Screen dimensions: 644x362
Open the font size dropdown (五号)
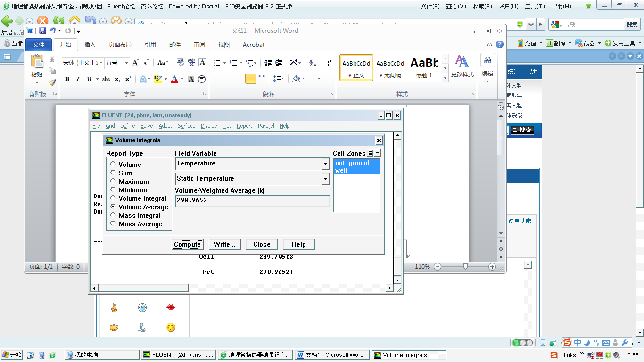(126, 63)
